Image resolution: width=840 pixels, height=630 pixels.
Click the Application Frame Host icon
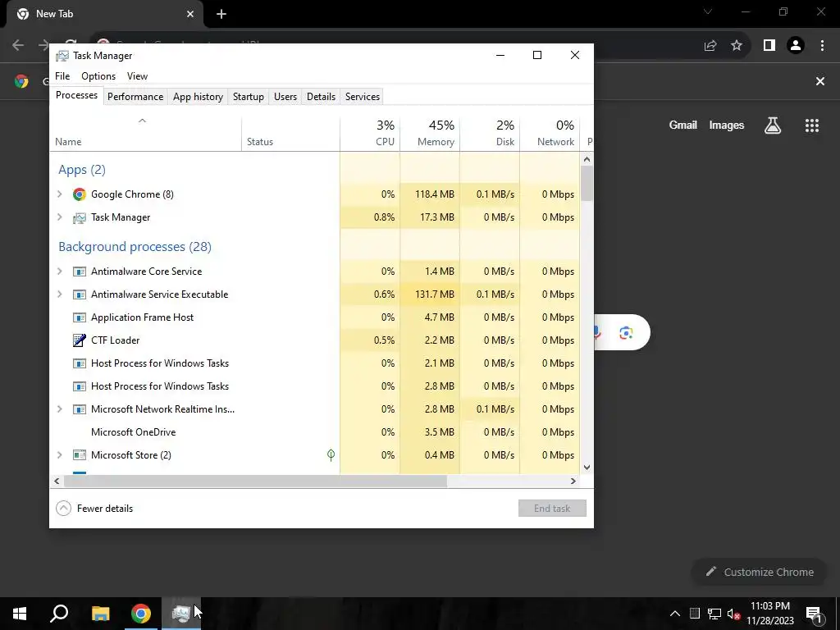pyautogui.click(x=80, y=317)
